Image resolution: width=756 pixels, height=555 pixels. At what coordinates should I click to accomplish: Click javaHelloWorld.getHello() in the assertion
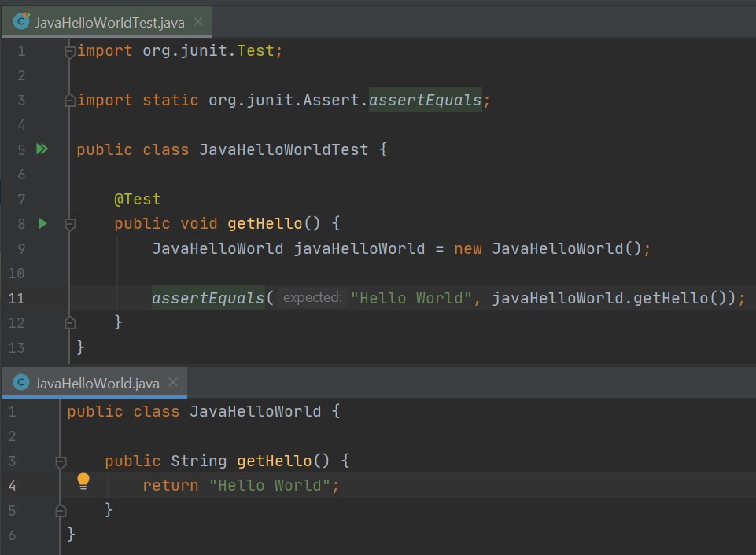coord(612,298)
